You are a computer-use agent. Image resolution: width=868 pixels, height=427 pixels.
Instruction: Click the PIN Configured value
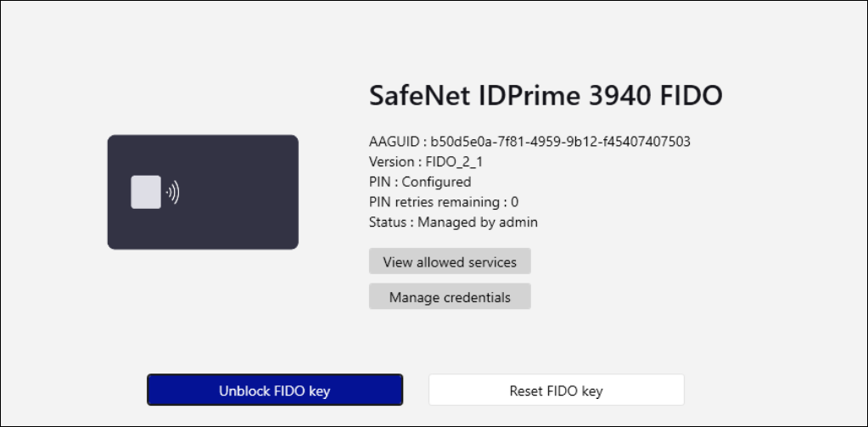coord(436,182)
